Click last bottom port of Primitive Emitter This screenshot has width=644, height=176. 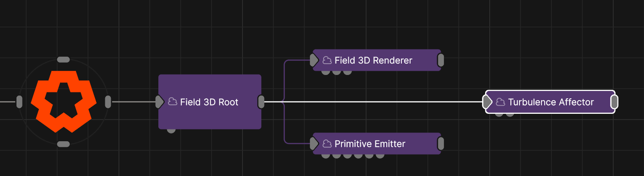[x=380, y=156]
